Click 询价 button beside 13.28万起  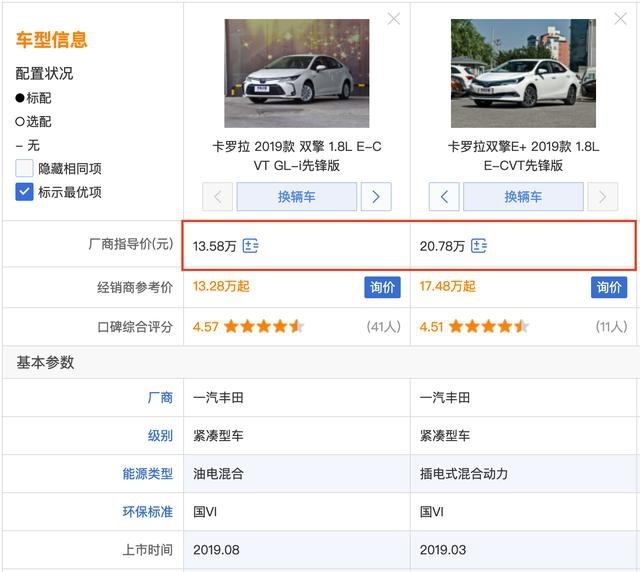point(382,287)
